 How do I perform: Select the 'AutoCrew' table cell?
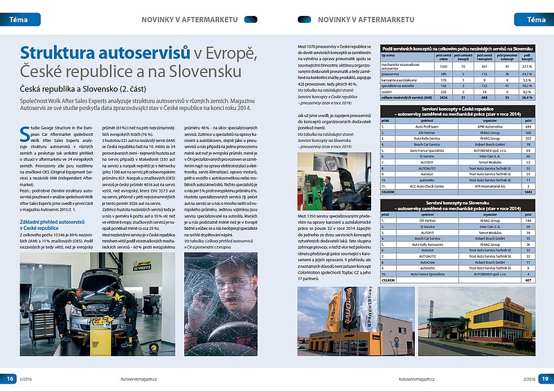coord(427,262)
